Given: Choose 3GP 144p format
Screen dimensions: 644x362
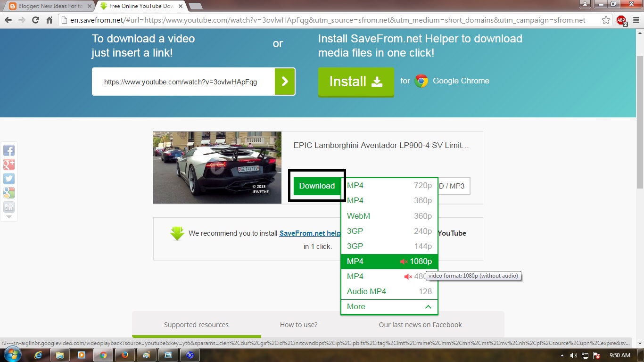Looking at the screenshot, I should (389, 246).
